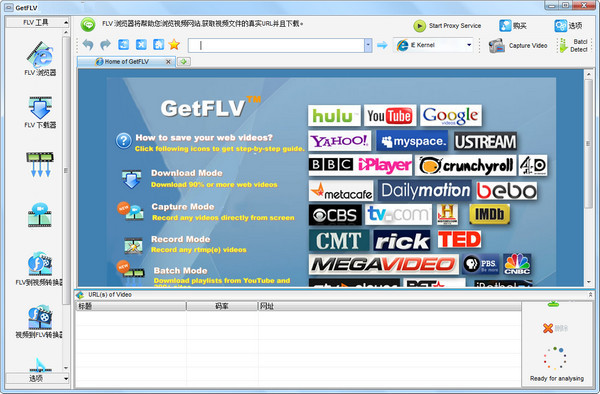
Task: Click the BBC iPlayer logo
Action: [360, 165]
